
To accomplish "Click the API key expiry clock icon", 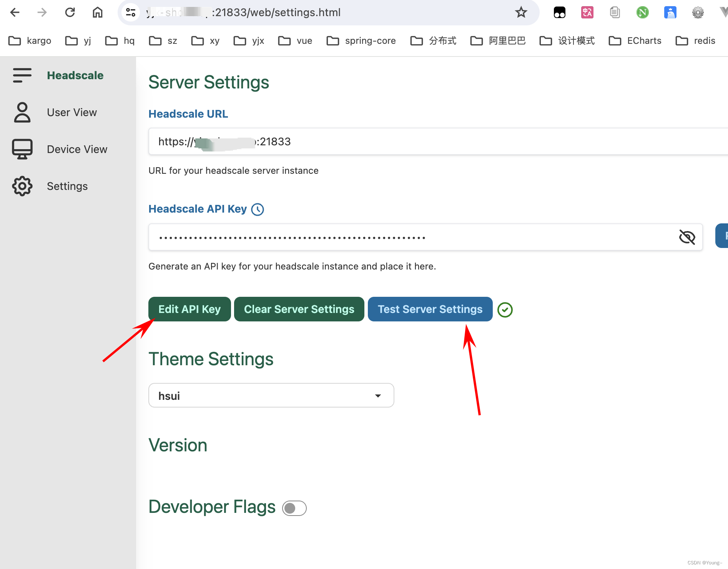I will click(258, 210).
